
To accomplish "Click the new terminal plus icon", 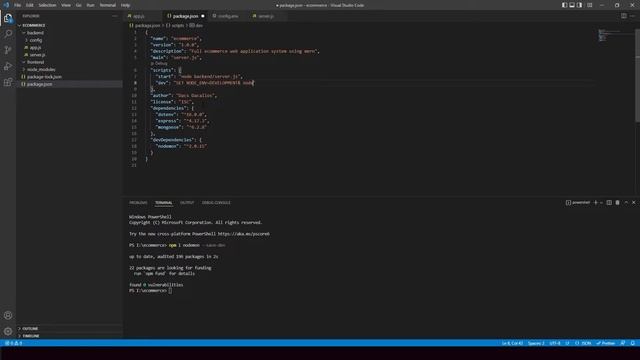I will pos(596,202).
